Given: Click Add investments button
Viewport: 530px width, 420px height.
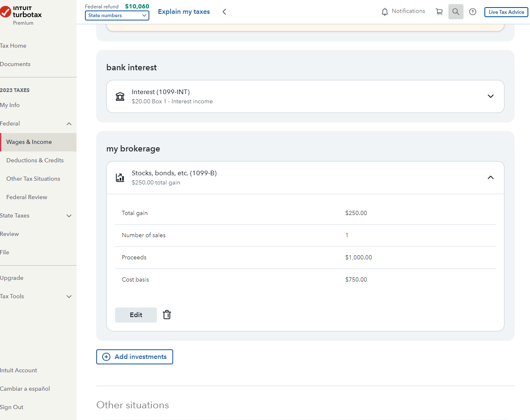Looking at the screenshot, I should click(135, 357).
